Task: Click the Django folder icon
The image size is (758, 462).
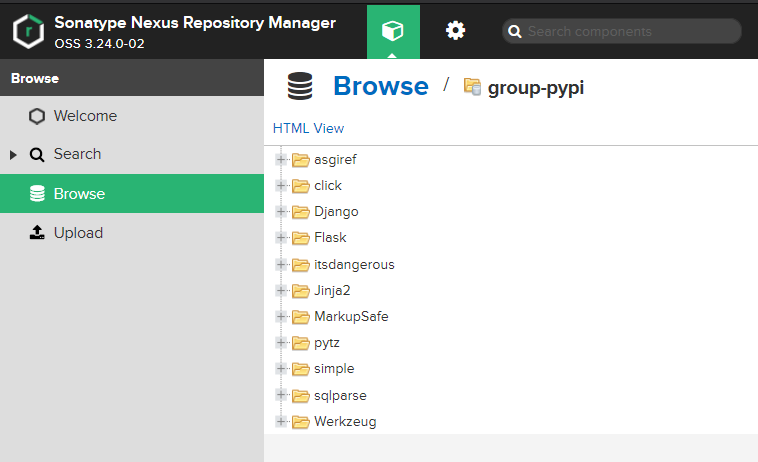Action: [x=300, y=212]
